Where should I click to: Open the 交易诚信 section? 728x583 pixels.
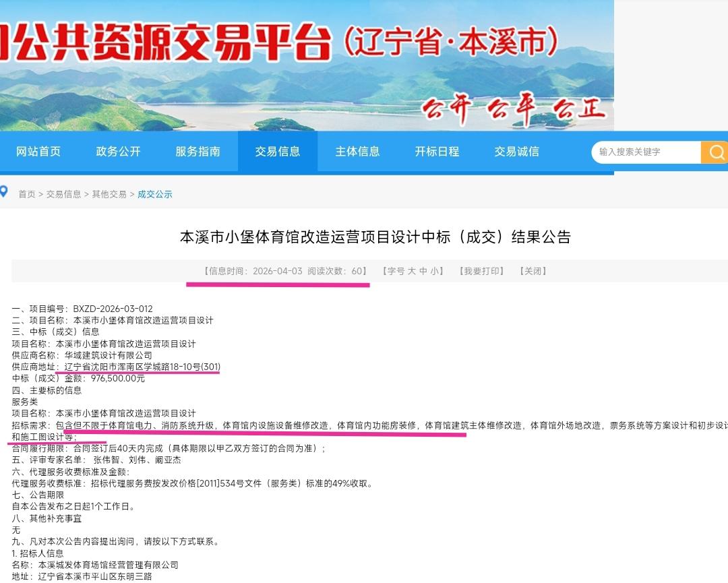[516, 152]
